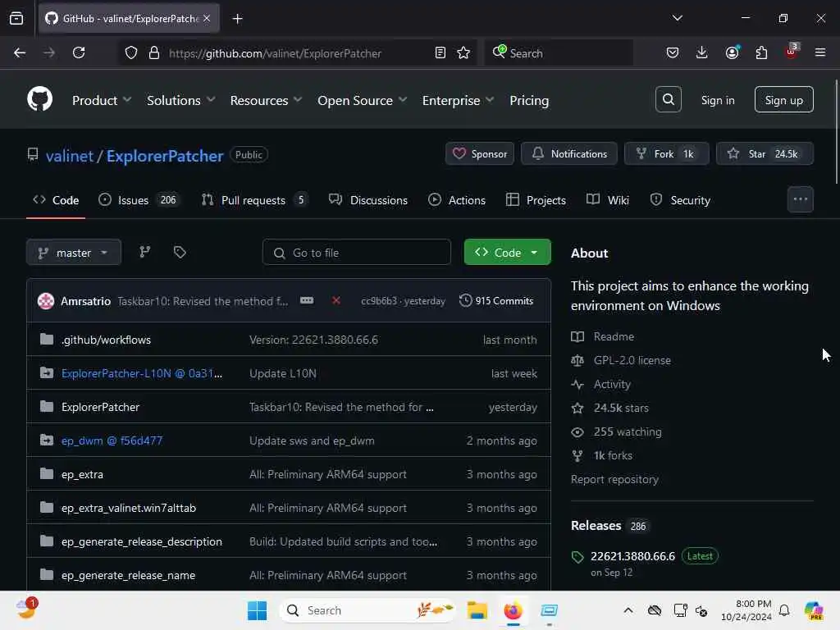The image size is (840, 630).
Task: Open the Actions tab
Action: tap(456, 200)
